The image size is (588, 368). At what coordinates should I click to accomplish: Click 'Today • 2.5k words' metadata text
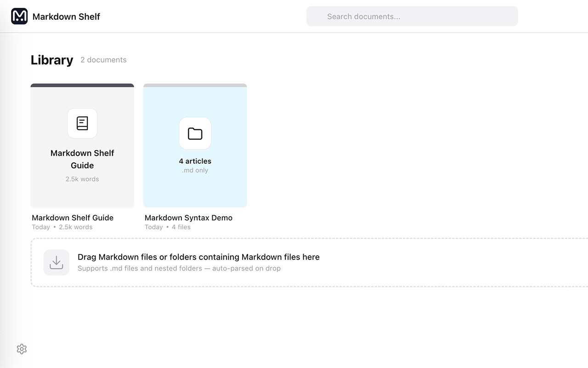(62, 227)
